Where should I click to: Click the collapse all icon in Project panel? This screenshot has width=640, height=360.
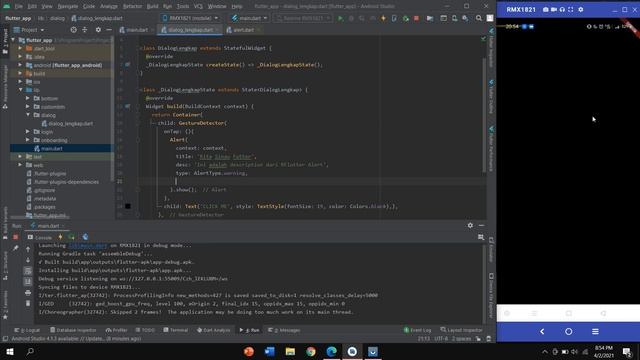(85, 30)
